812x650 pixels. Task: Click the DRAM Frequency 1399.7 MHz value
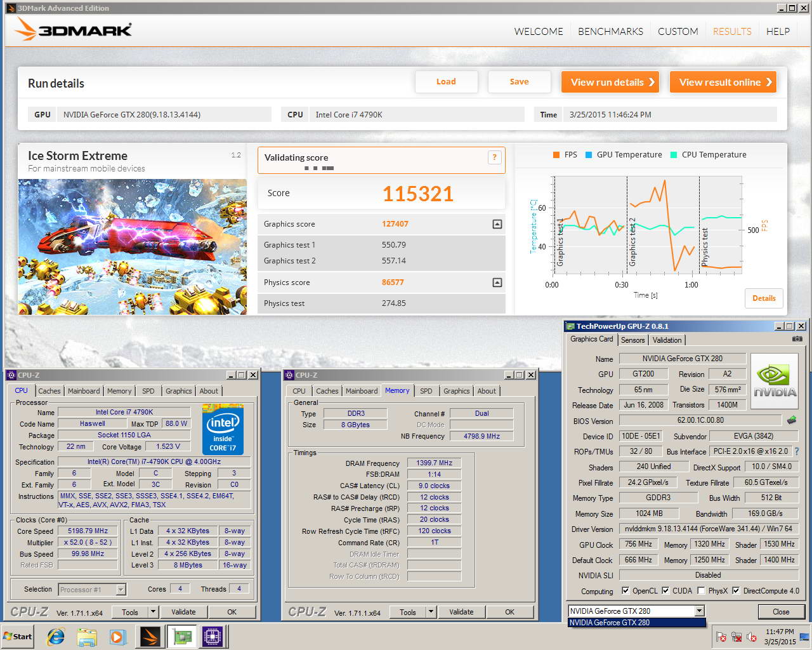pos(434,463)
